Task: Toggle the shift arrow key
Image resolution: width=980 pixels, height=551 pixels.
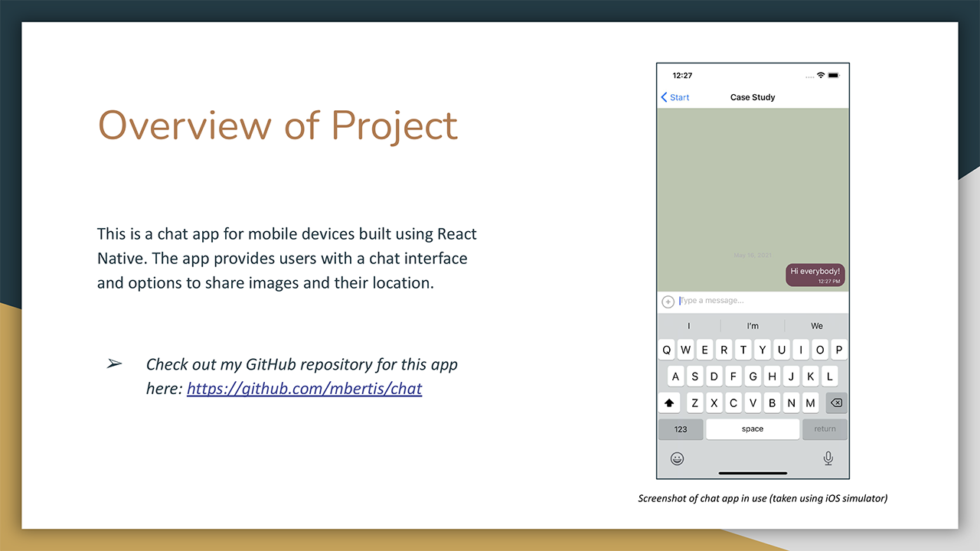Action: (669, 403)
